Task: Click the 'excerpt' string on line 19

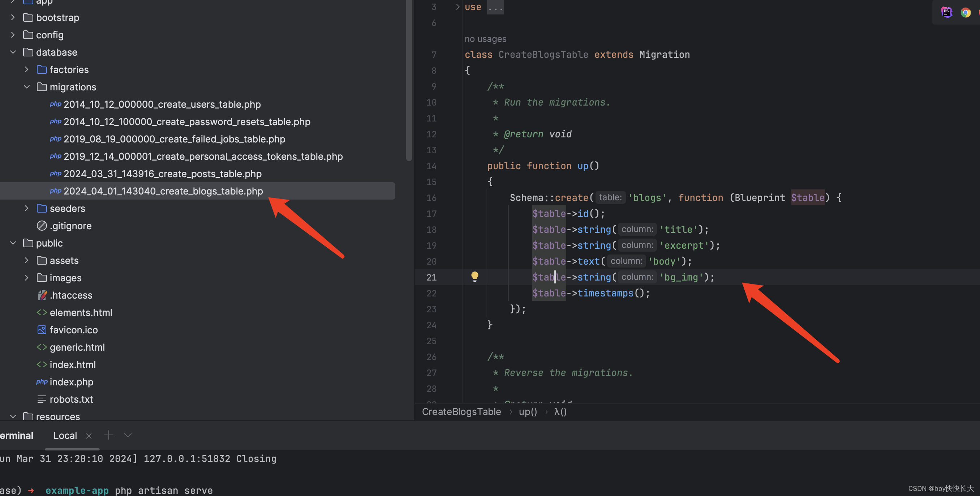Action: pyautogui.click(x=684, y=245)
